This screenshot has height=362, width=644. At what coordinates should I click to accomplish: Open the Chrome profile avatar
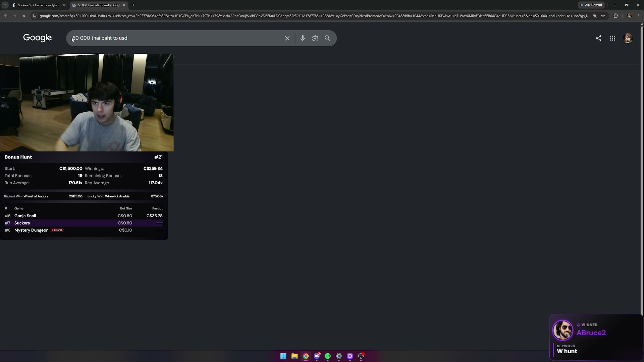(629, 16)
